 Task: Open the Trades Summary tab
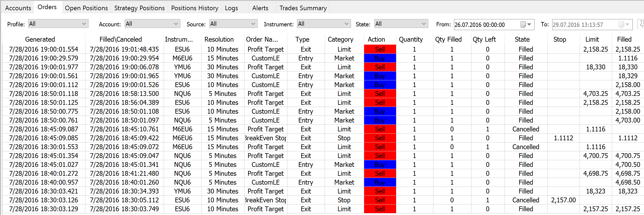(303, 8)
